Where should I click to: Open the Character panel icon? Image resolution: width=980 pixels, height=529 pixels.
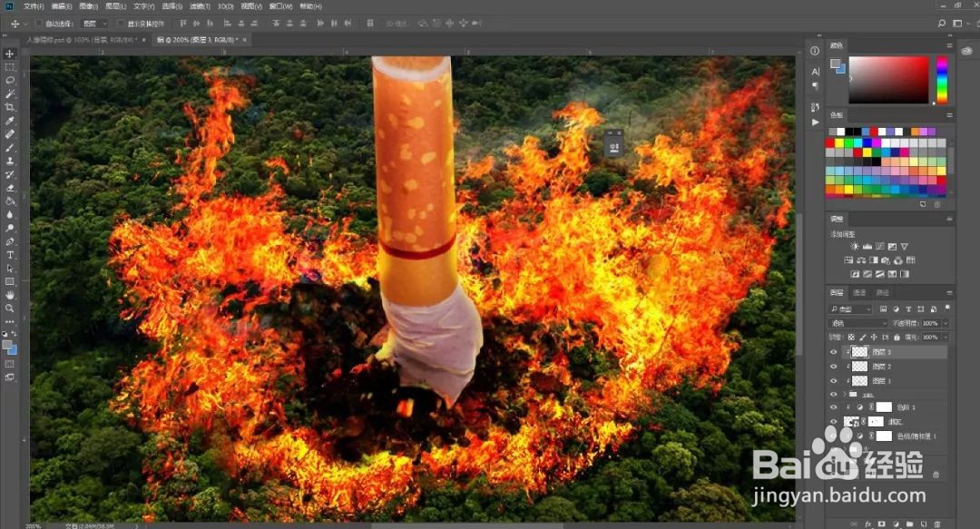[x=814, y=72]
